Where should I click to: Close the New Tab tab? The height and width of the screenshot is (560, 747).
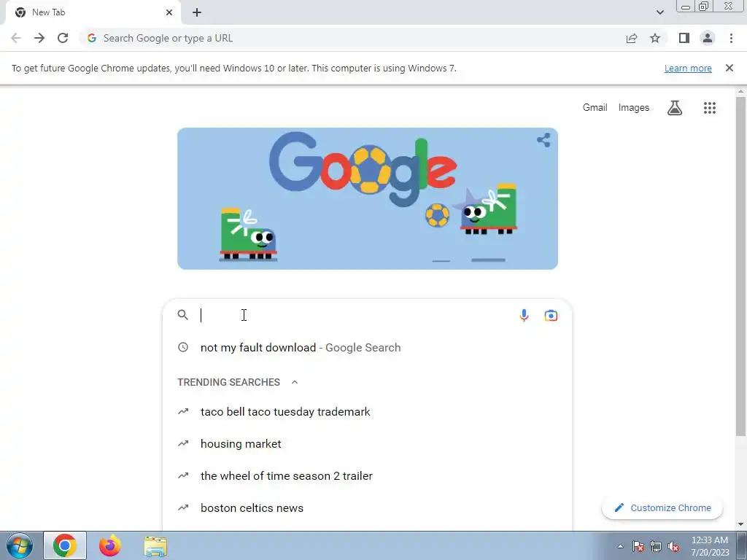[x=169, y=12]
